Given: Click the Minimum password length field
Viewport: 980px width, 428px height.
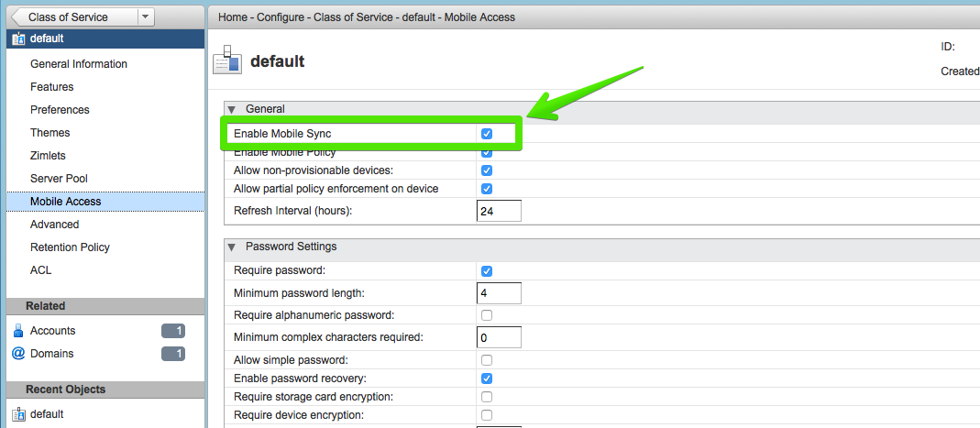Looking at the screenshot, I should (x=499, y=293).
